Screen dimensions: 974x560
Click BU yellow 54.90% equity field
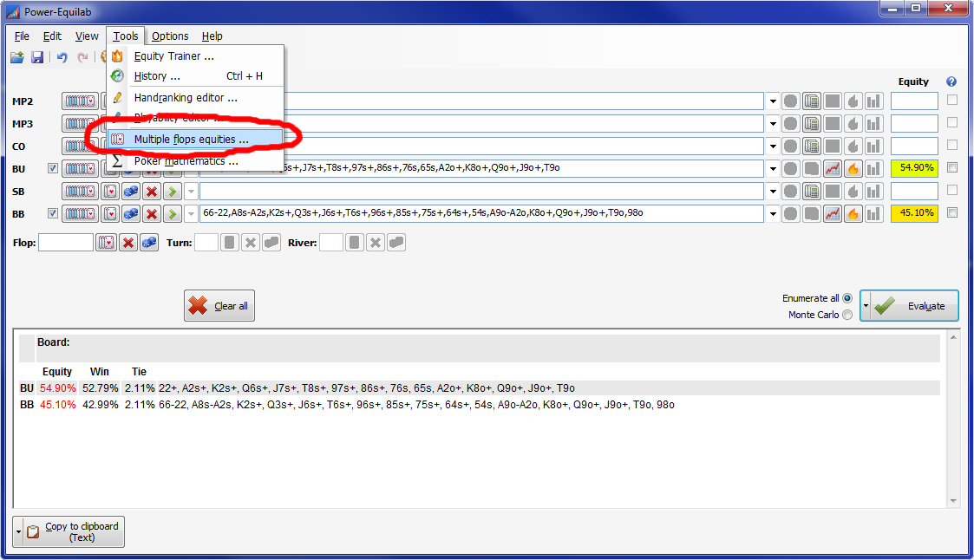click(x=914, y=168)
